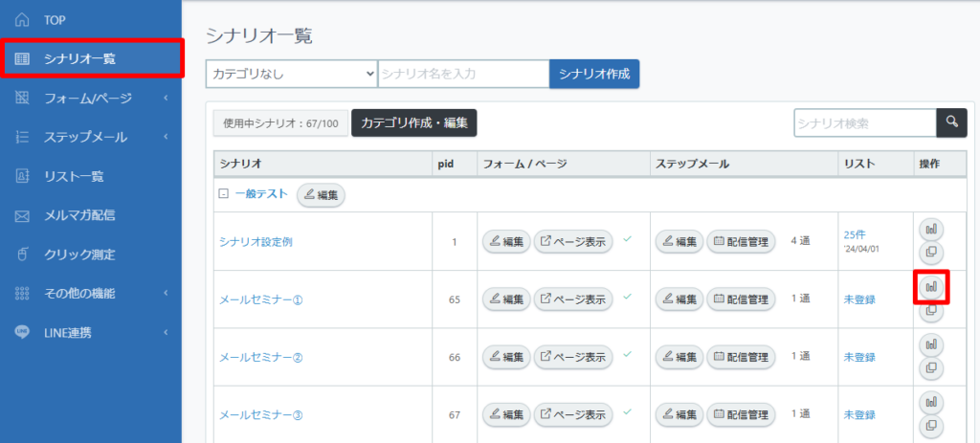Click envelope icon for メルマガ配信
This screenshot has width=980, height=443.
(x=22, y=216)
